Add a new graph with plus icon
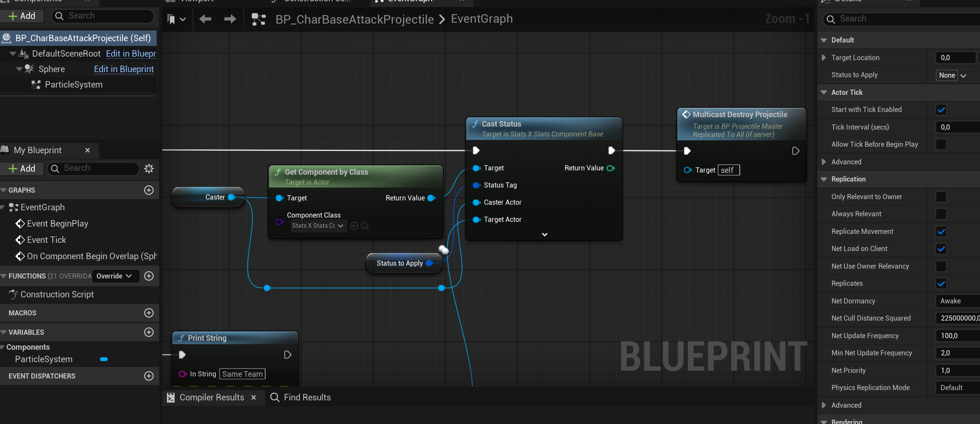This screenshot has height=424, width=980. coord(149,190)
